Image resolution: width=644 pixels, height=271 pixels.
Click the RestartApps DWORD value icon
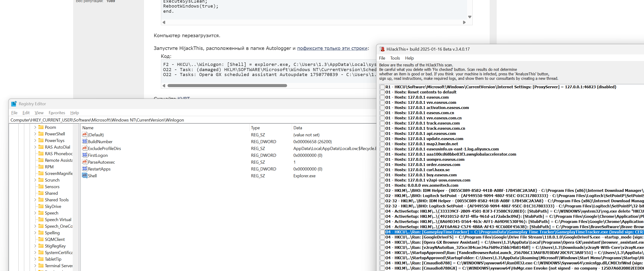point(84,169)
